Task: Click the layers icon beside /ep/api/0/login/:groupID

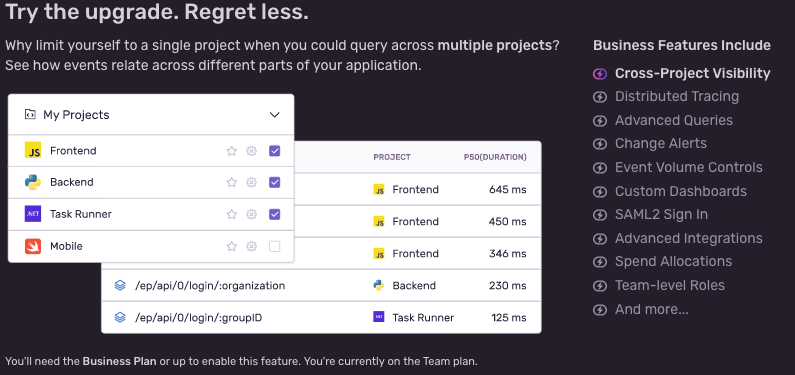Action: [x=120, y=318]
